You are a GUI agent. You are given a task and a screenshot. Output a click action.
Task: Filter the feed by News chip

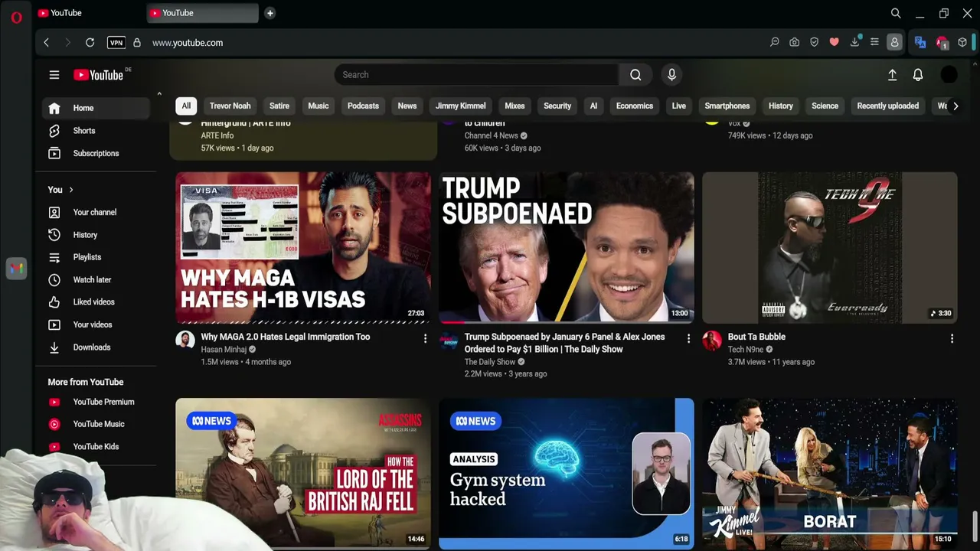point(407,106)
